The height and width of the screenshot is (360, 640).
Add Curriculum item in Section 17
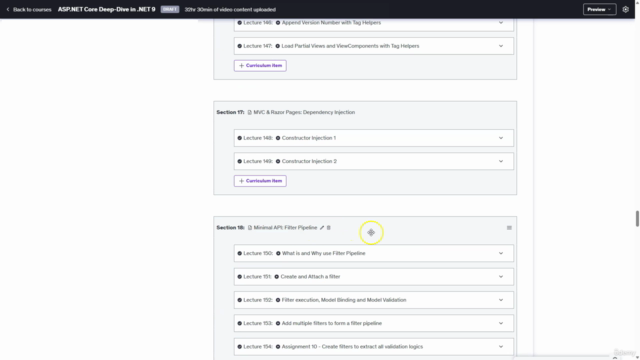click(260, 181)
